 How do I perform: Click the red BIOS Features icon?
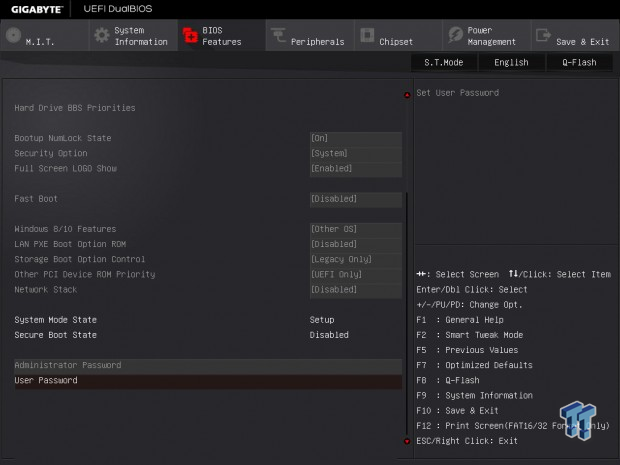pos(190,35)
